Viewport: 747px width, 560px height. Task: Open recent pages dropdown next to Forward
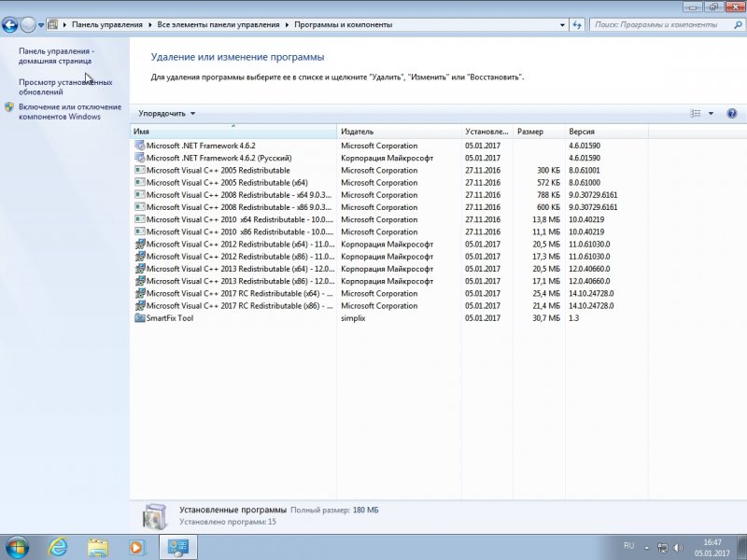coord(41,25)
